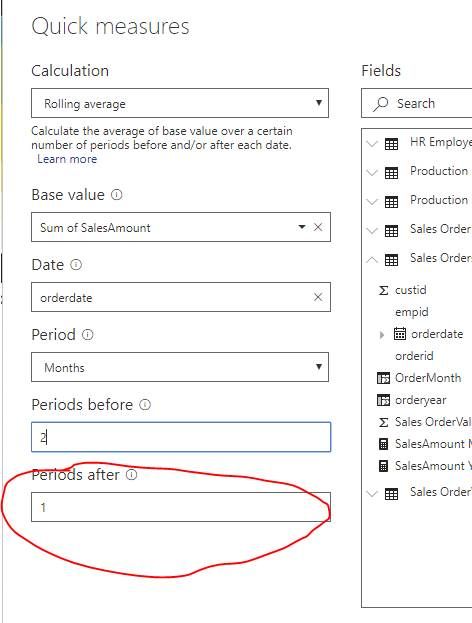Screen dimensions: 472x623
Task: Open the Calculation dropdown showing Rolling average
Action: coord(180,103)
